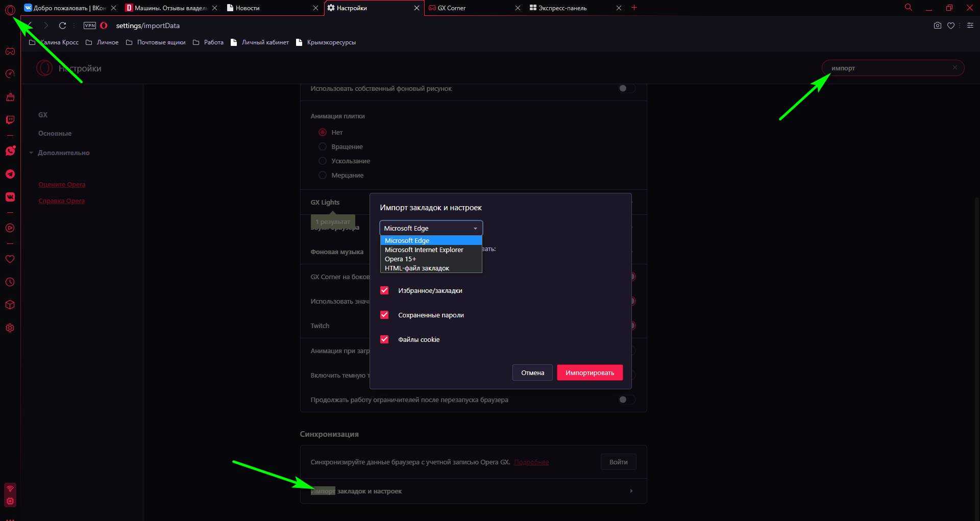This screenshot has height=521, width=980.
Task: Open the Microsoft Edge import source dropdown
Action: 431,228
